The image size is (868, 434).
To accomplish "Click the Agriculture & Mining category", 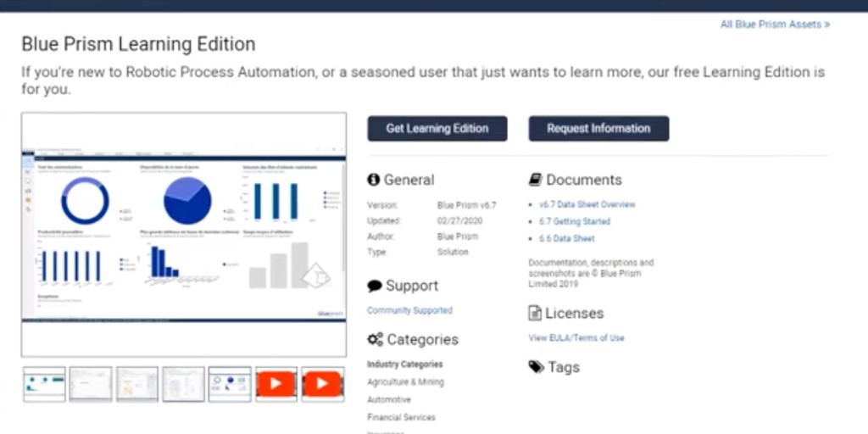I will click(x=405, y=382).
